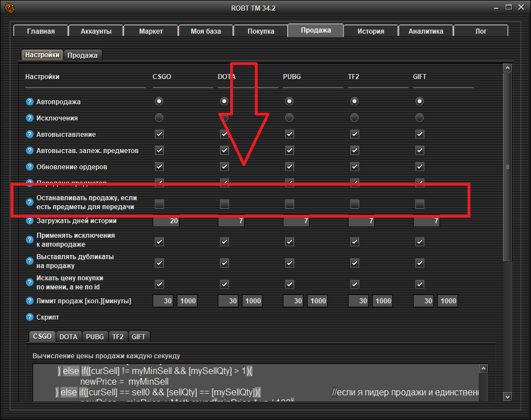The image size is (531, 420).
Task: Open the Продажа sub-tab under settings
Action: [x=83, y=55]
